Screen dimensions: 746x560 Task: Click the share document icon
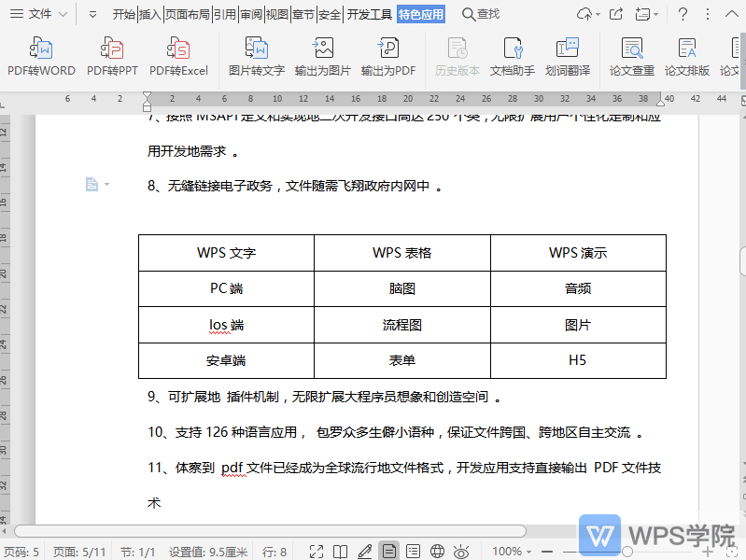pos(616,14)
